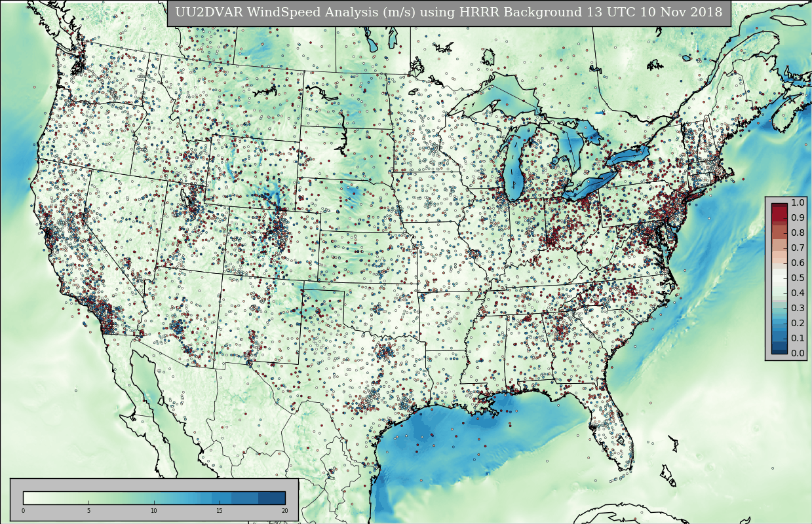
Task: Click the 0 tick label on wind speed colorbar
Action: (x=23, y=511)
